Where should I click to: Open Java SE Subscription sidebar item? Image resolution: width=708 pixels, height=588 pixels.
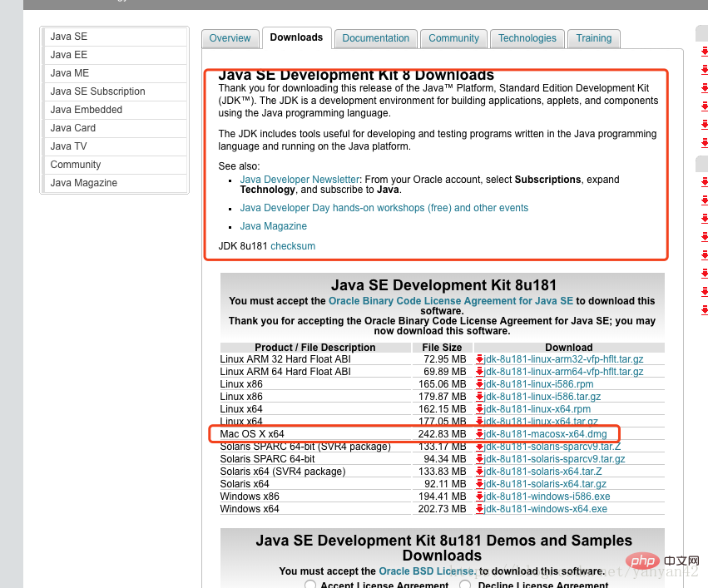pos(115,91)
